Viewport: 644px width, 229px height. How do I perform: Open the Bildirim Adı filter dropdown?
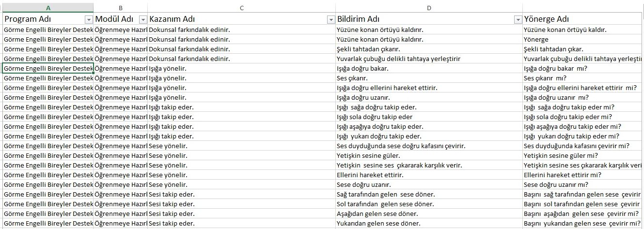click(518, 19)
